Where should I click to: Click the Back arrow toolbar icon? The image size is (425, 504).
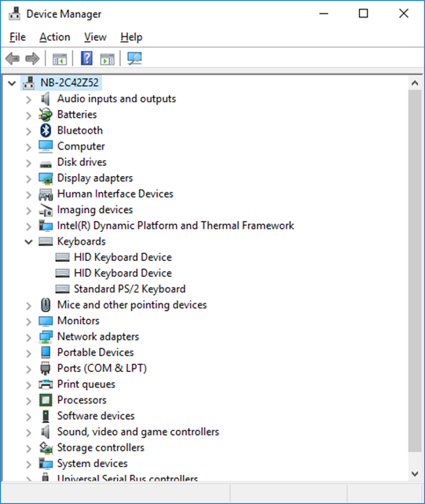(x=13, y=58)
